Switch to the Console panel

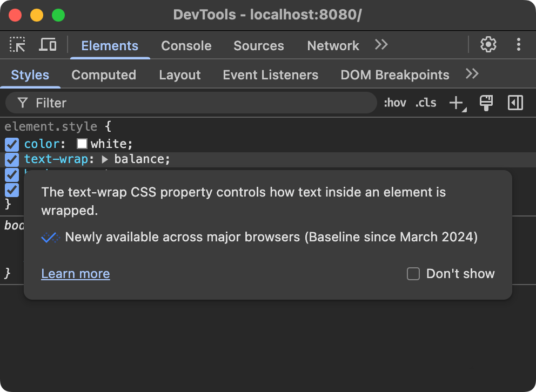coord(186,46)
